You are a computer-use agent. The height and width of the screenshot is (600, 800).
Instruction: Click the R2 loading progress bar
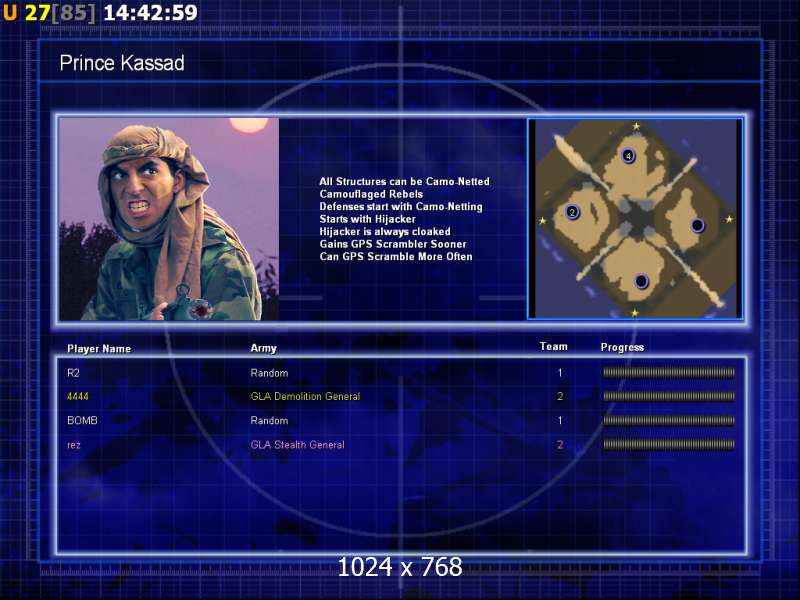[x=668, y=373]
